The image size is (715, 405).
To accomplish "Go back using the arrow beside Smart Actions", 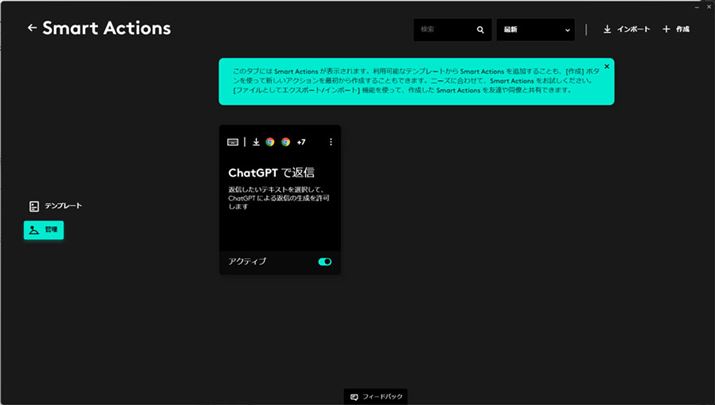I will (x=32, y=28).
